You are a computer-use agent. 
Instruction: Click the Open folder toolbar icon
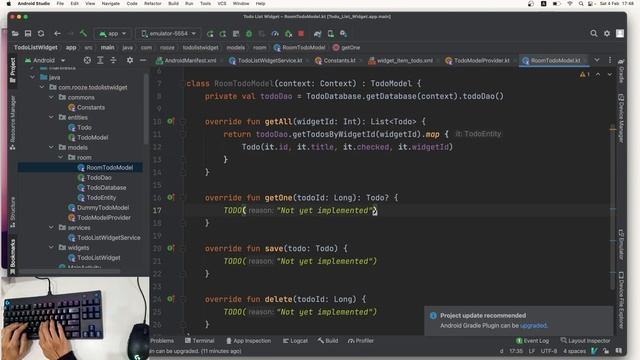[x=15, y=33]
